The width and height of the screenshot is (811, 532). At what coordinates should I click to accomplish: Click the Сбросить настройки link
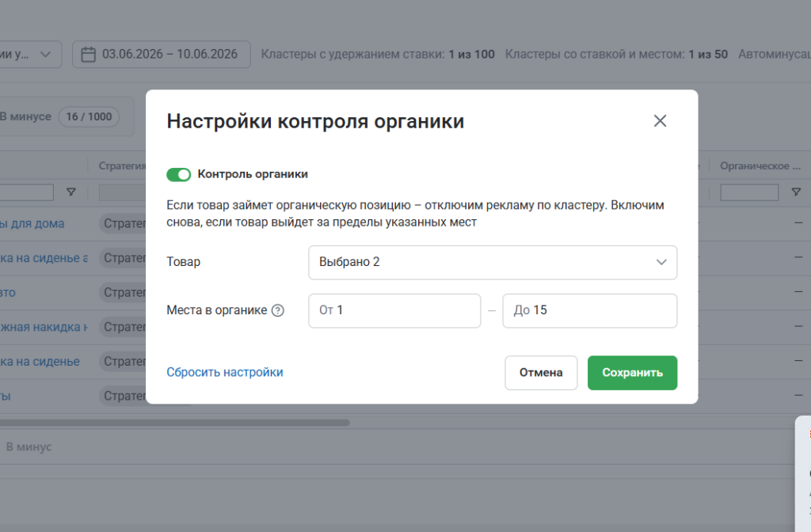tap(224, 372)
